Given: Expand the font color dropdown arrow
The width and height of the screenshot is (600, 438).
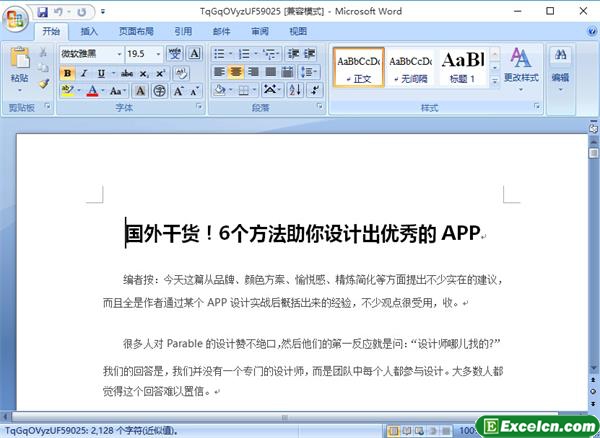Looking at the screenshot, I should 104,91.
